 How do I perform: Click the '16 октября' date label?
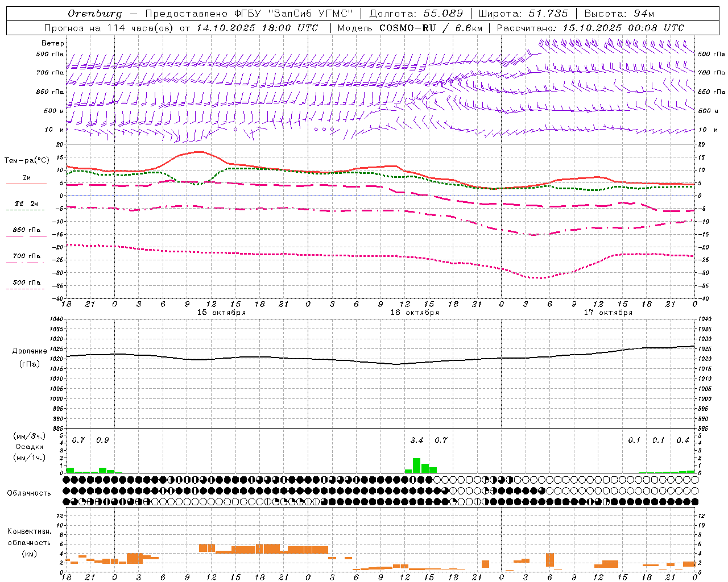point(415,313)
